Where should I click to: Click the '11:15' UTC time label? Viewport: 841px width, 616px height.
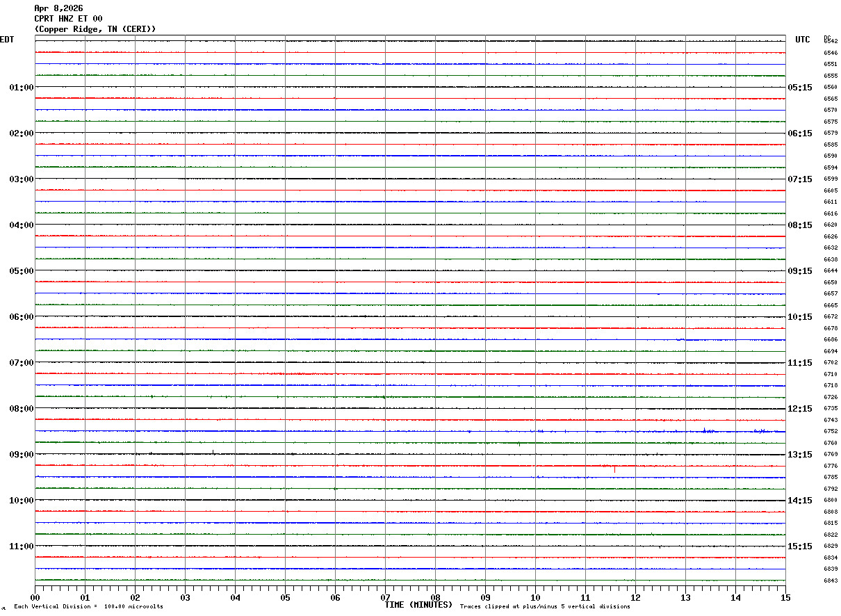pos(799,363)
